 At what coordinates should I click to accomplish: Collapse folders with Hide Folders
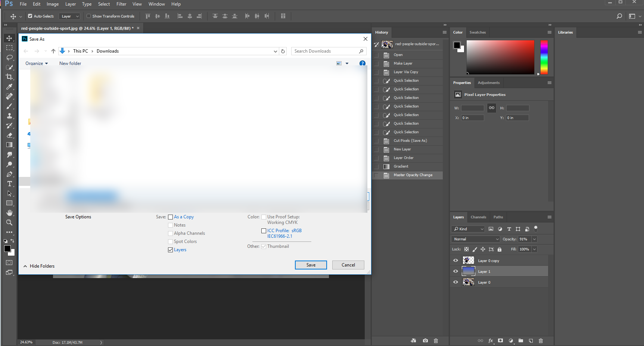pos(39,266)
